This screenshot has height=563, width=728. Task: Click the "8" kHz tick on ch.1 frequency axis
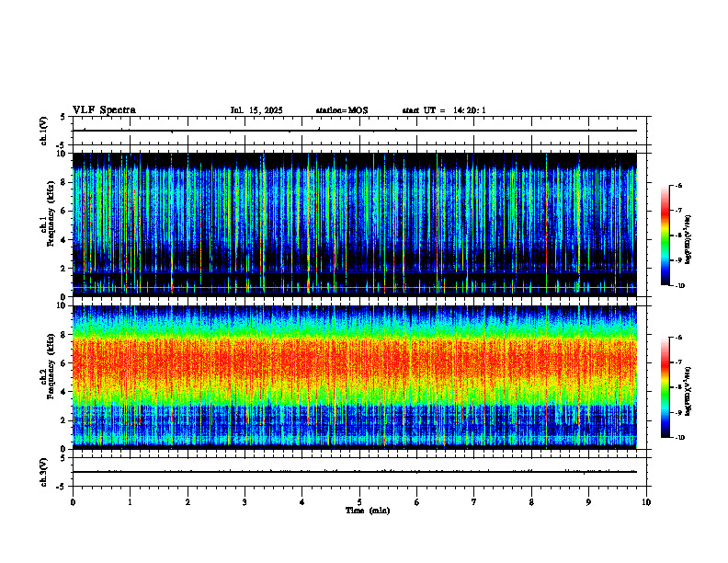(64, 182)
